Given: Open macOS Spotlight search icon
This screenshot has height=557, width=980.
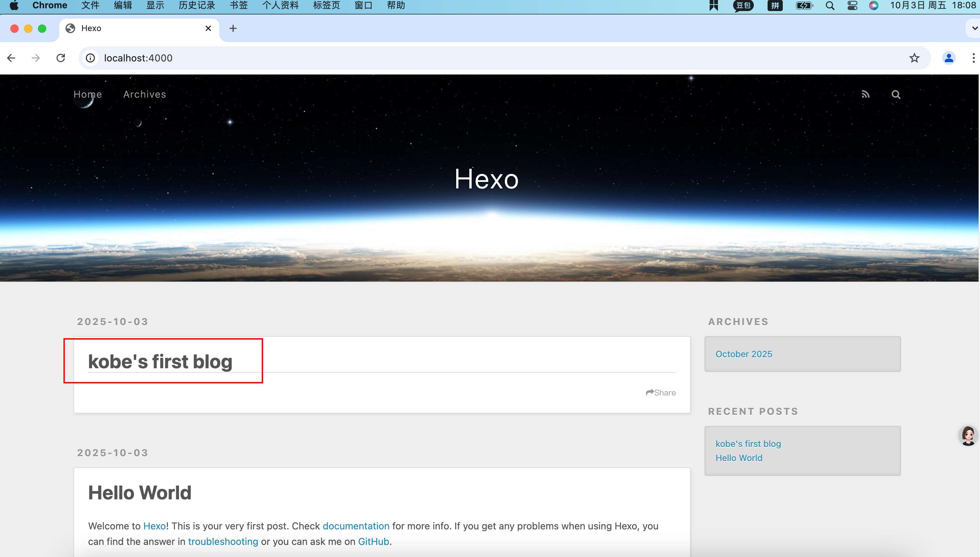Looking at the screenshot, I should pyautogui.click(x=830, y=6).
